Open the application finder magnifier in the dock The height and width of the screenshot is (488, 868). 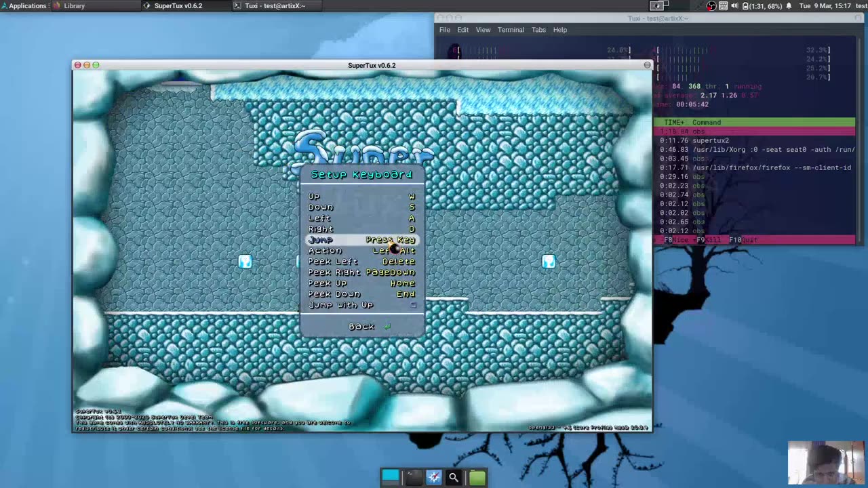pyautogui.click(x=454, y=477)
